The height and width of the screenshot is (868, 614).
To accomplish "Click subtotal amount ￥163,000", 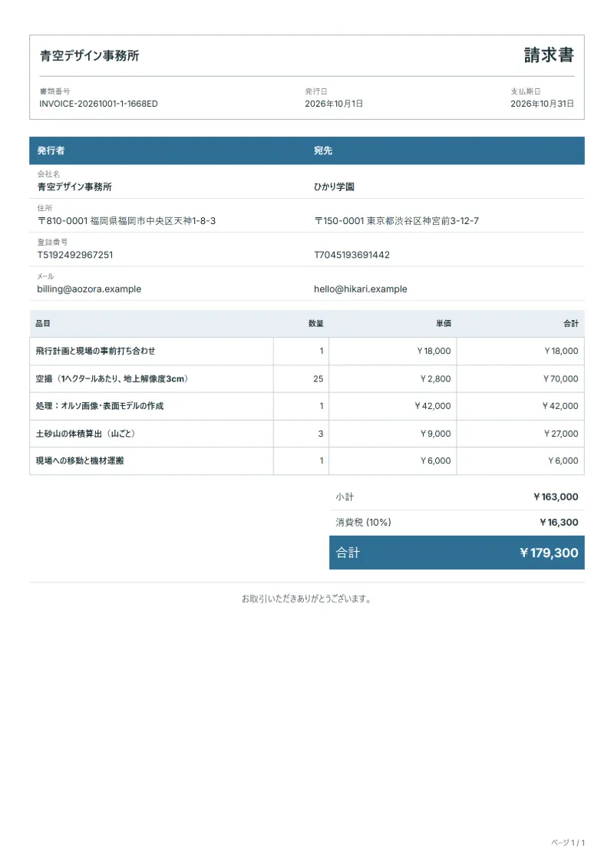I will click(556, 497).
